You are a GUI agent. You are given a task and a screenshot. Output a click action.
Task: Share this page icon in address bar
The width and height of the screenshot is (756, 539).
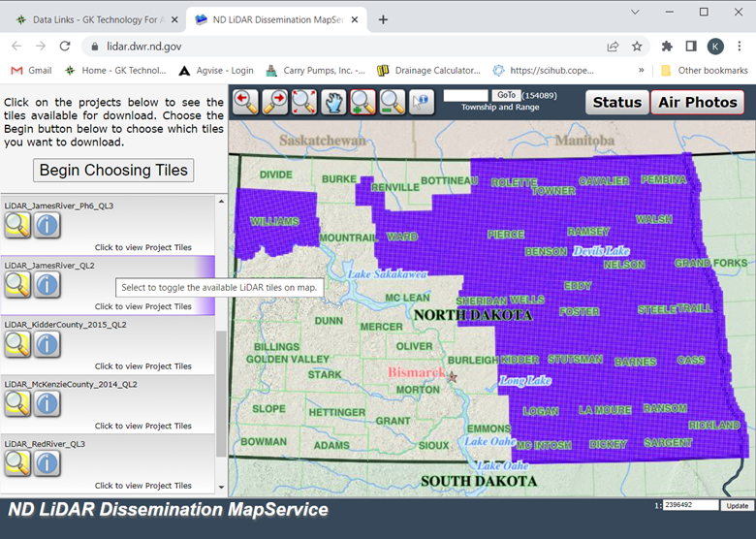tap(613, 47)
